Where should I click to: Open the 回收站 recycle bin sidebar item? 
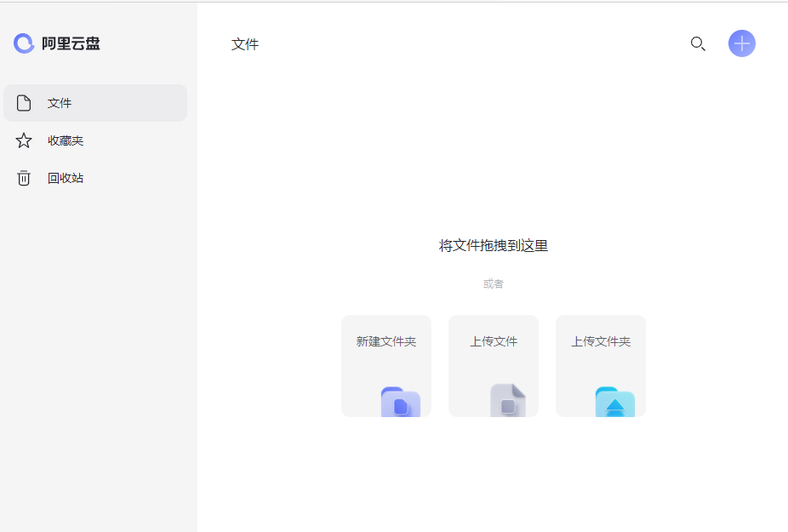pos(95,178)
